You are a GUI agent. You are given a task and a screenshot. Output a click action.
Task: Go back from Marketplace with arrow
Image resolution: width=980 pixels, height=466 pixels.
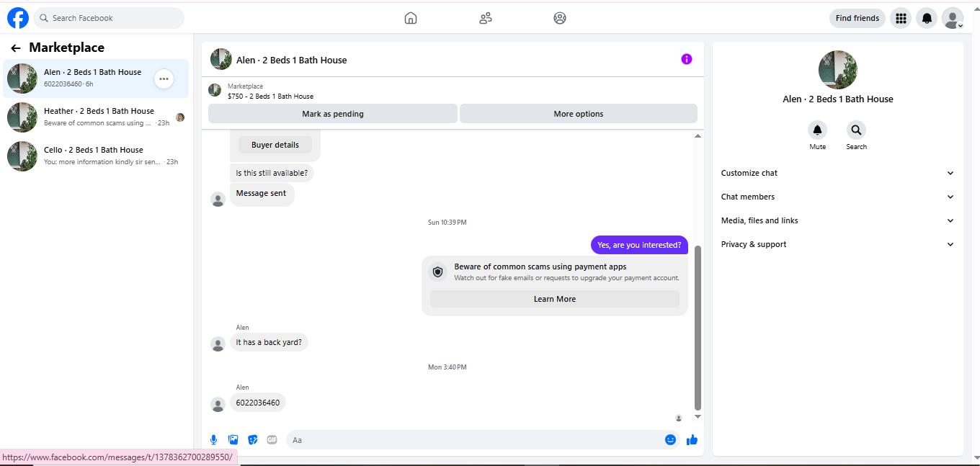pos(16,48)
